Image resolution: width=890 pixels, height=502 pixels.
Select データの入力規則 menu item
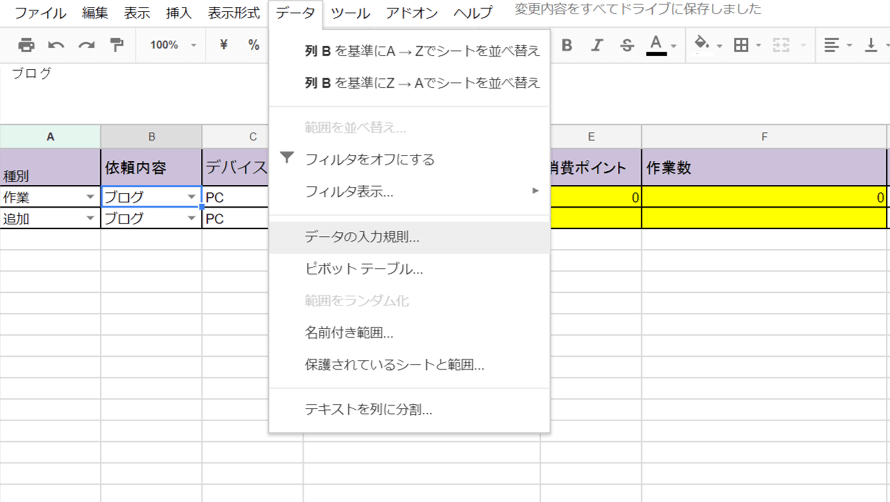click(362, 237)
